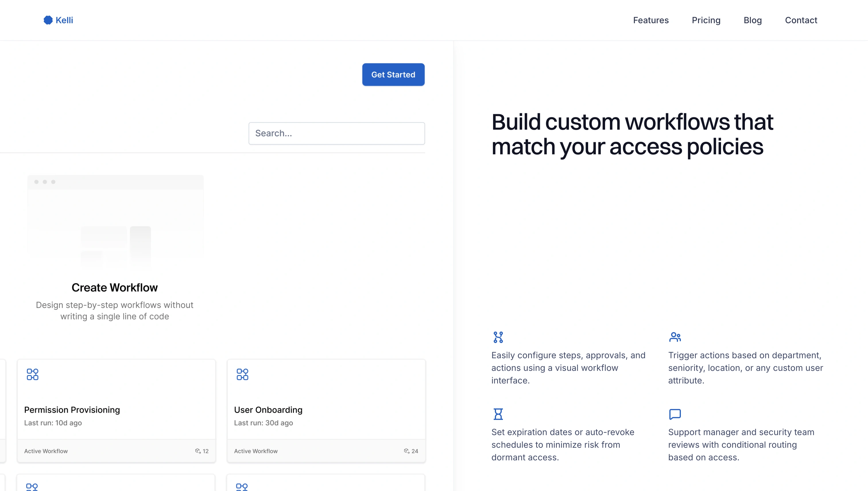The width and height of the screenshot is (868, 491).
Task: Open the Contact page
Action: click(x=801, y=20)
